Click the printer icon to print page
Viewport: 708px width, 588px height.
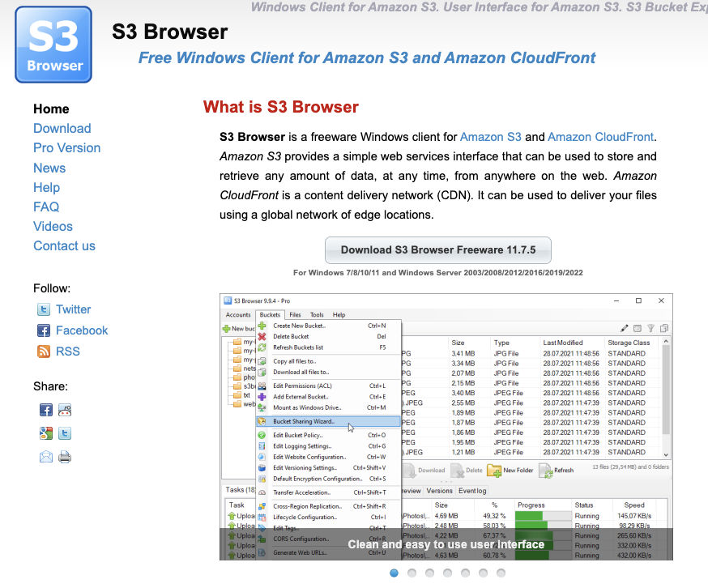point(65,457)
